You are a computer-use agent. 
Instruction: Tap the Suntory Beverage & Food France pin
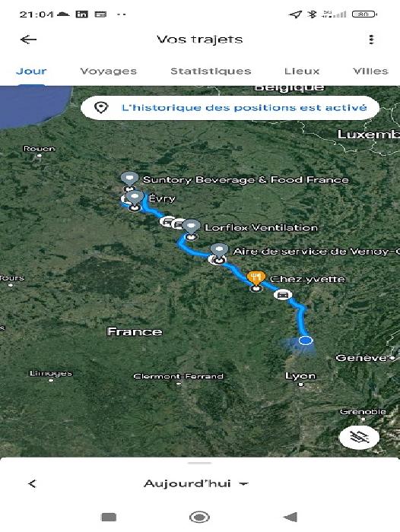[129, 179]
